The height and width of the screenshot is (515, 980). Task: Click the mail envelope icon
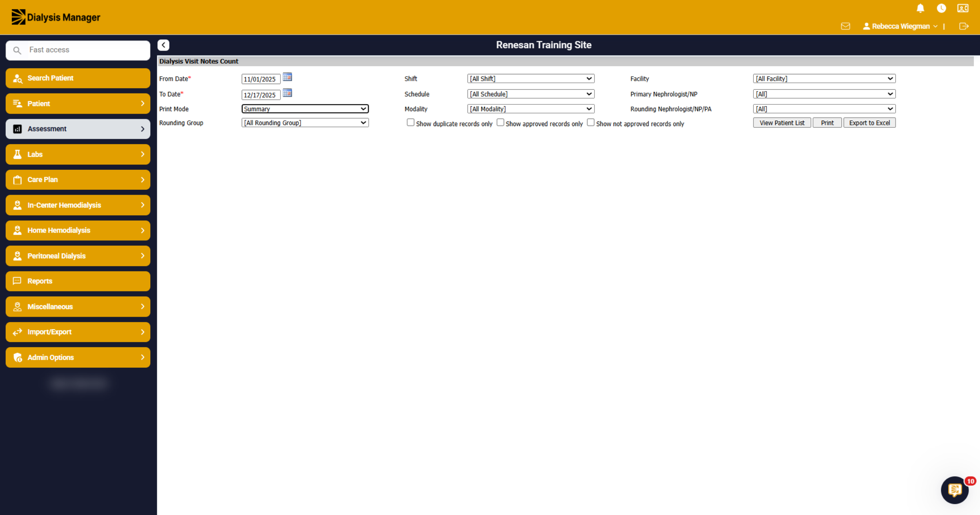(846, 26)
